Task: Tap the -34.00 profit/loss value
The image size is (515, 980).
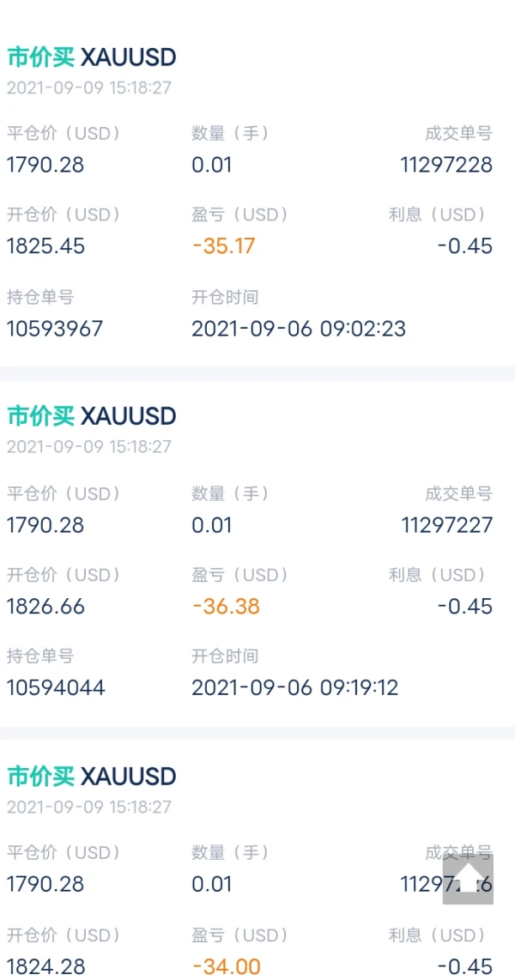Action: pyautogui.click(x=226, y=966)
